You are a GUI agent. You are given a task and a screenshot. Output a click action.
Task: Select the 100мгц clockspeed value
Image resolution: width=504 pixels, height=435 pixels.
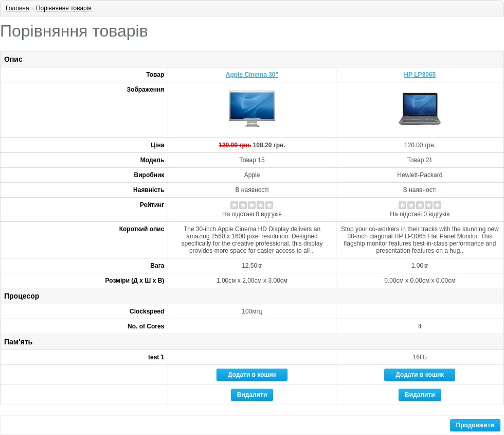click(251, 311)
